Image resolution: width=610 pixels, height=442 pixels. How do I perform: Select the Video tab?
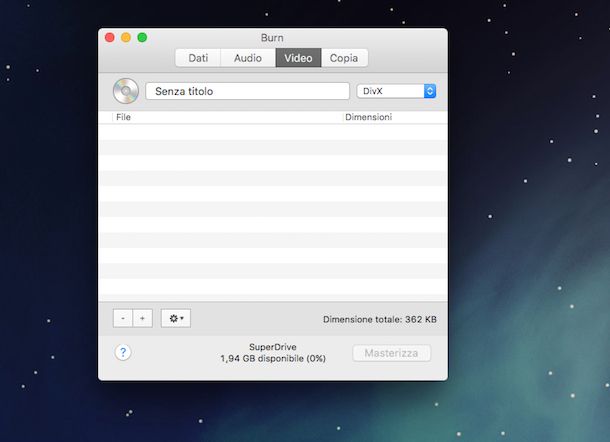298,58
